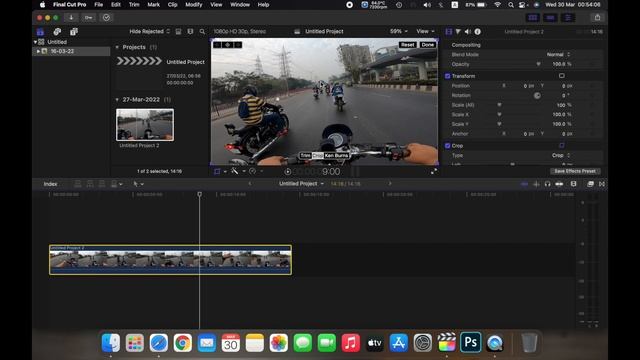Collapse the 27-Mar-2022 section triangle
640x360 pixels.
[117, 100]
